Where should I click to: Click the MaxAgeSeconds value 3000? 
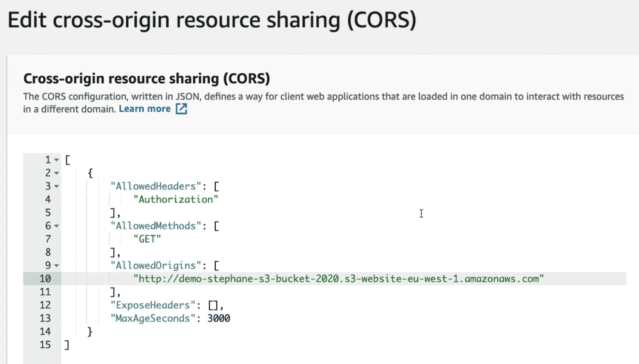pyautogui.click(x=219, y=318)
